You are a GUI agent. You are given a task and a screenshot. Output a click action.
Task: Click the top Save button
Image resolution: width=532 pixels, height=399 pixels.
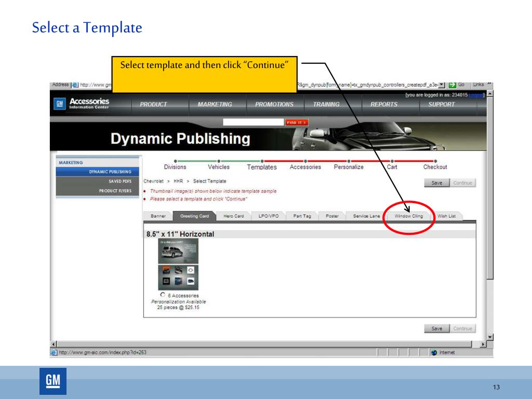pyautogui.click(x=436, y=183)
